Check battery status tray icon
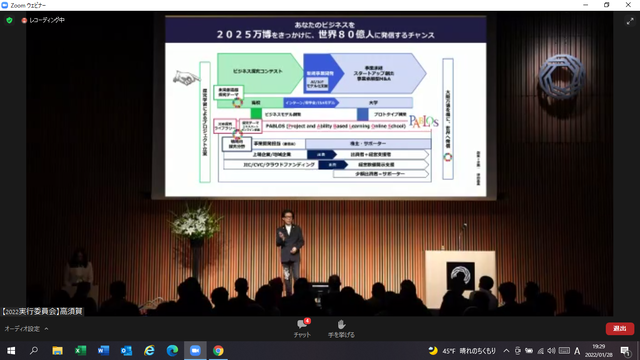 pyautogui.click(x=529, y=351)
